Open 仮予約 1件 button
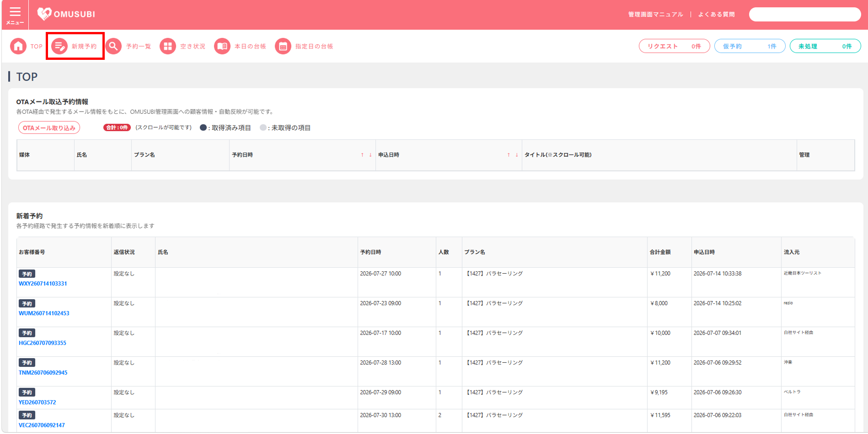This screenshot has width=868, height=434. [x=750, y=46]
